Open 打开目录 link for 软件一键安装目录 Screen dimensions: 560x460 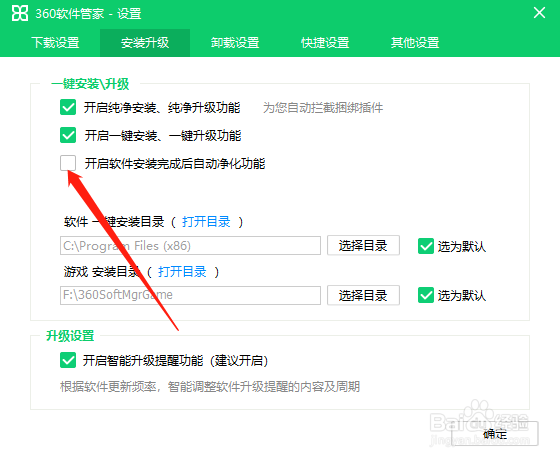click(206, 222)
